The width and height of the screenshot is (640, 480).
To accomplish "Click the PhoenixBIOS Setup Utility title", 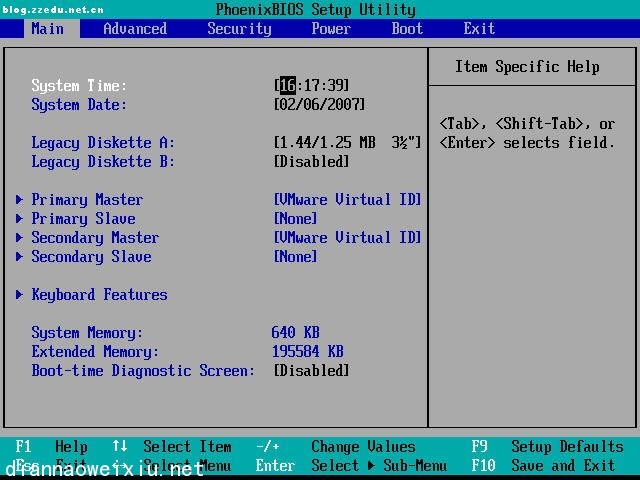I will pyautogui.click(x=316, y=9).
